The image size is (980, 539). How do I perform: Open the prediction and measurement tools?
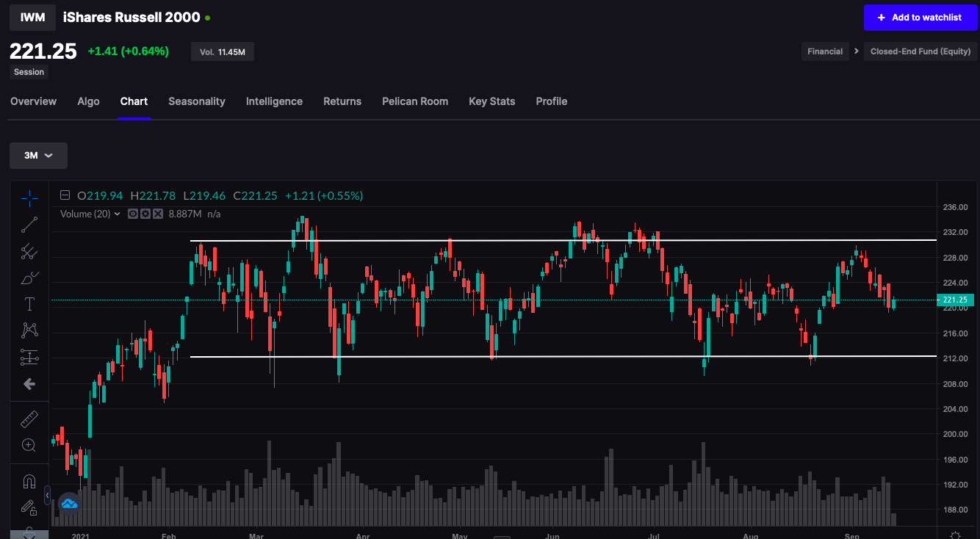coord(29,358)
